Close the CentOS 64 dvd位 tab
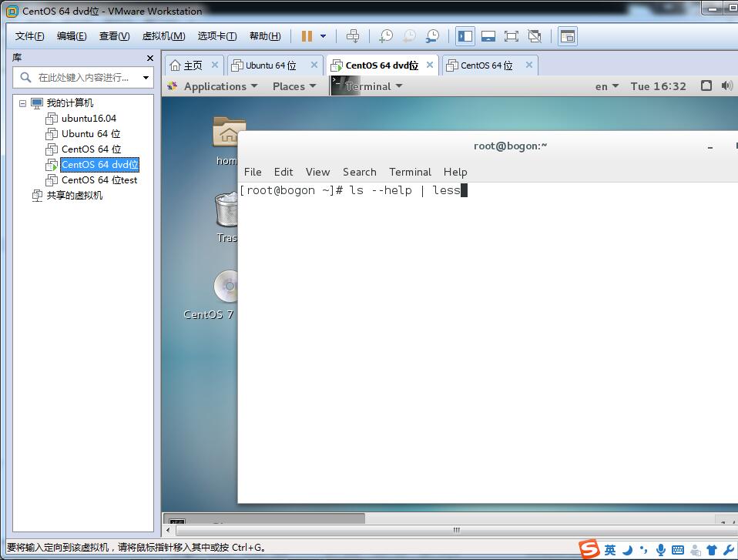Viewport: 738px width, 560px height. [430, 65]
